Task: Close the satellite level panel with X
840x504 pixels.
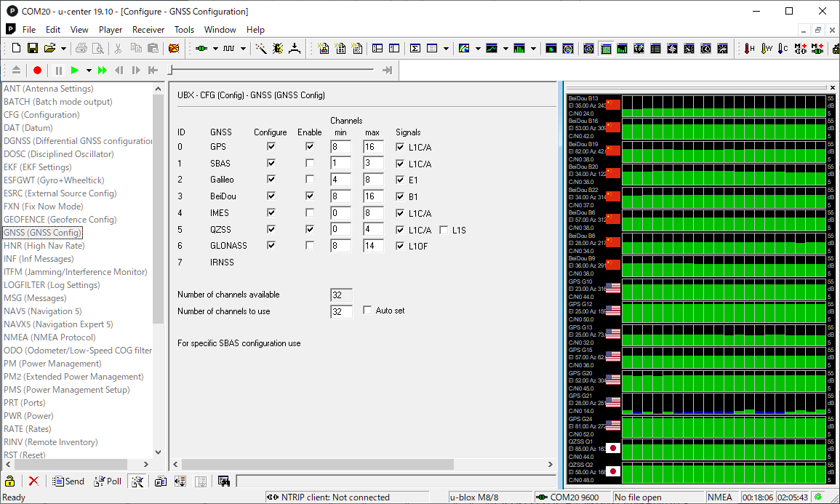Action: click(x=833, y=87)
